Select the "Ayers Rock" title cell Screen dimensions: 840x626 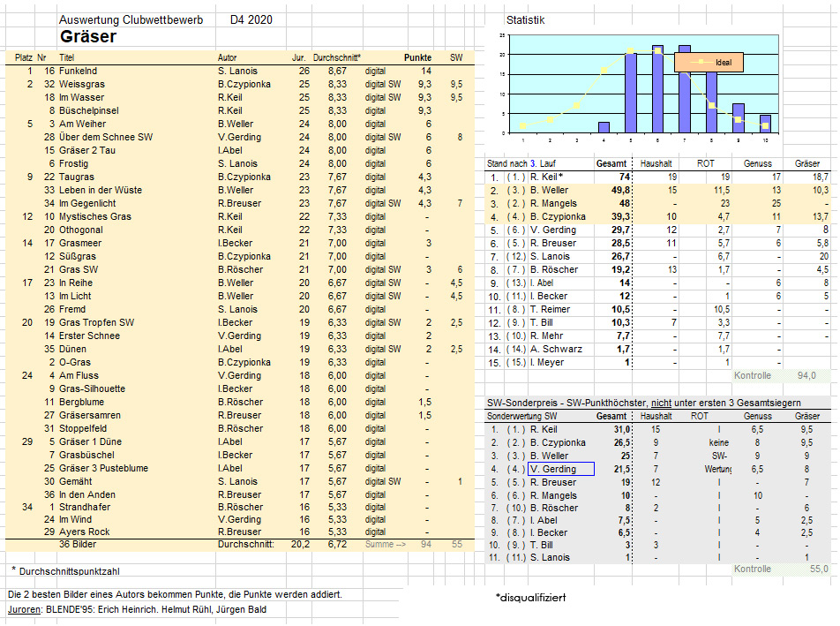pyautogui.click(x=84, y=532)
